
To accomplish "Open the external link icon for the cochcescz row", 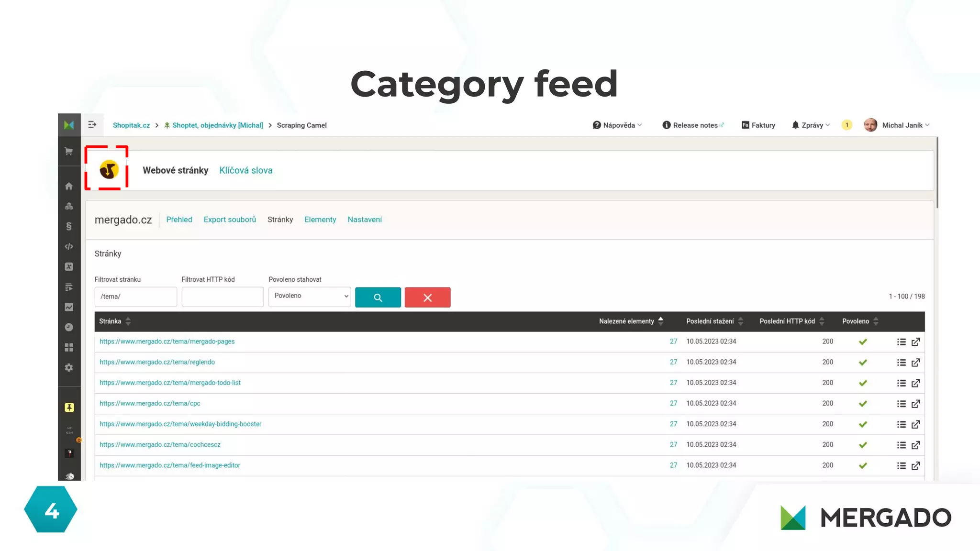I will [x=915, y=445].
